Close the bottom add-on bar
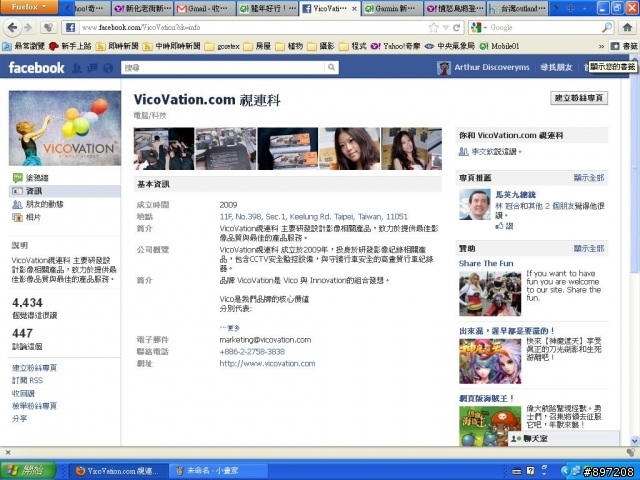The height and width of the screenshot is (480, 640). 8,452
